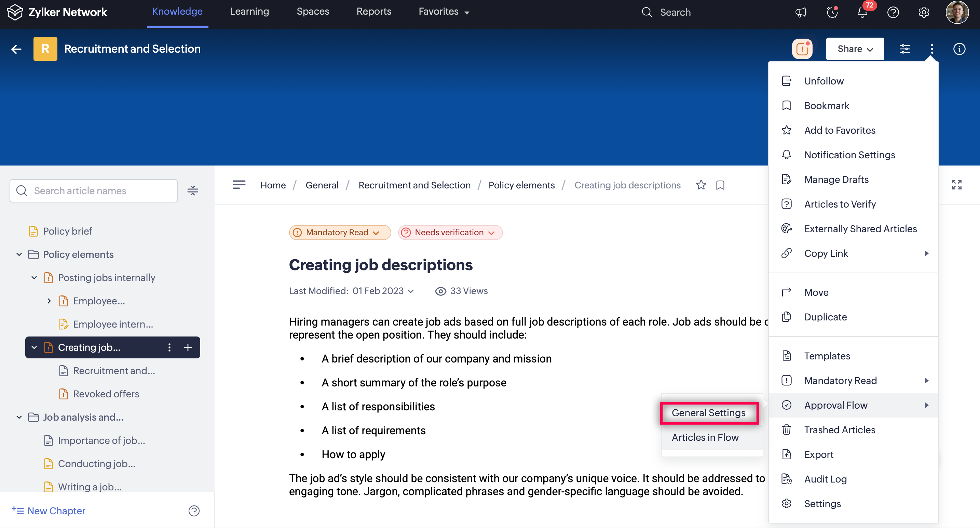The height and width of the screenshot is (528, 980).
Task: Click the info icon in header
Action: pyautogui.click(x=959, y=49)
